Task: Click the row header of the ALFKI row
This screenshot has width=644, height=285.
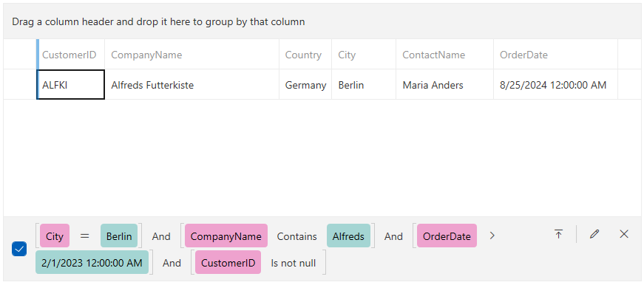Action: [20, 84]
